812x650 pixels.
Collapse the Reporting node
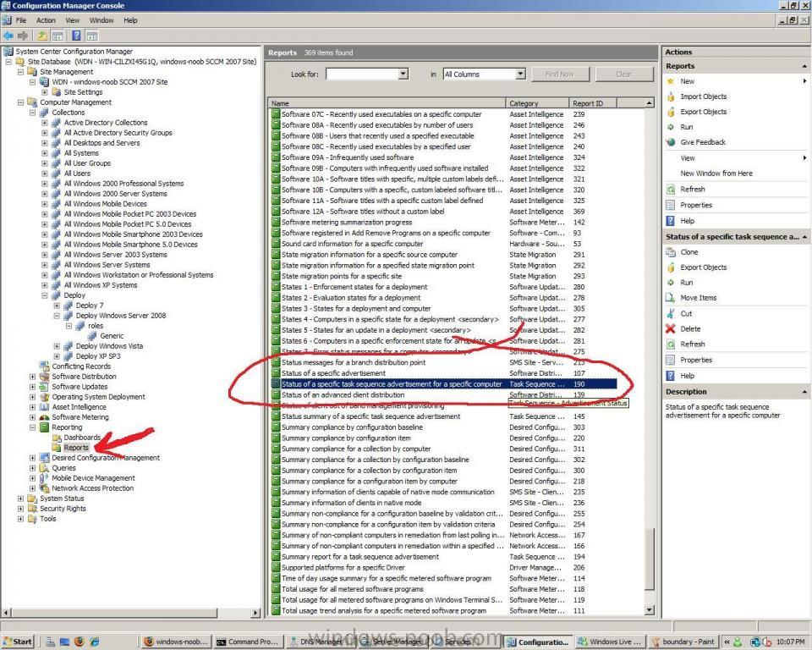tap(32, 427)
